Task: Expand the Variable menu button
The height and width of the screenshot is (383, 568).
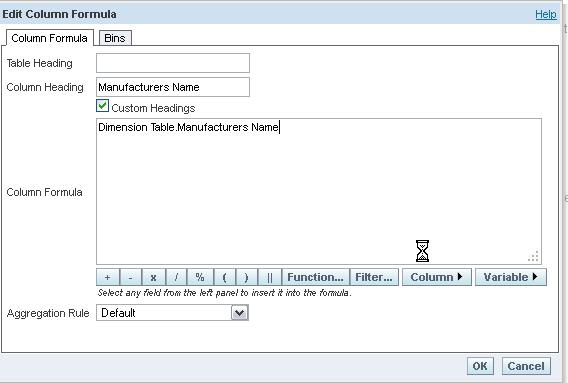Action: [510, 277]
